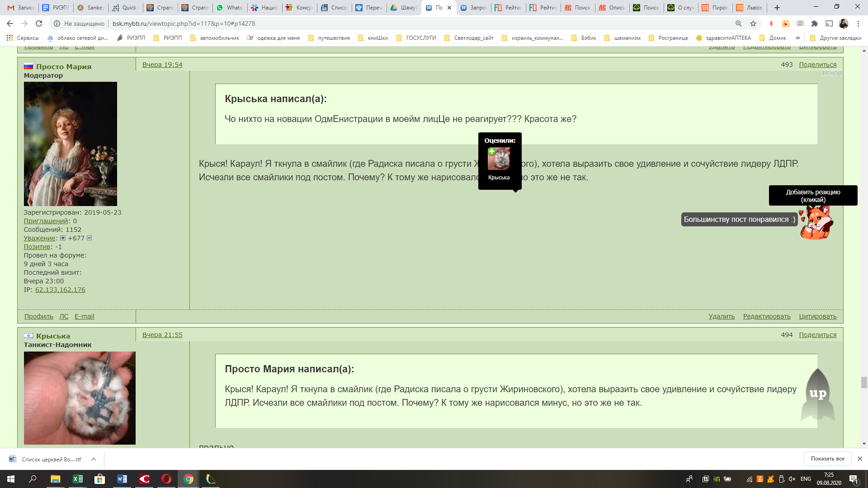Open путешествия bookmarks folder

click(x=329, y=38)
